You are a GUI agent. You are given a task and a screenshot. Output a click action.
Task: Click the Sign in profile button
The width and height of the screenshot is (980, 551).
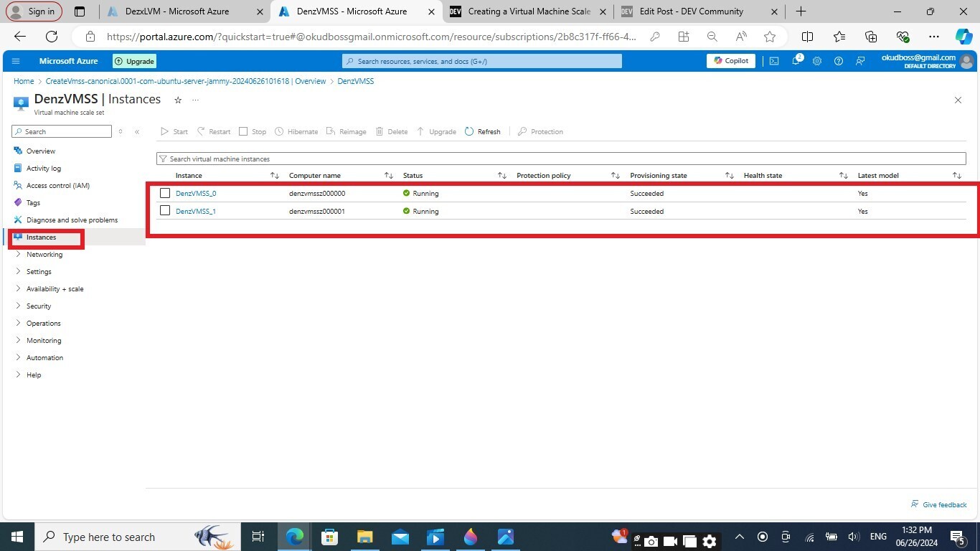34,11
